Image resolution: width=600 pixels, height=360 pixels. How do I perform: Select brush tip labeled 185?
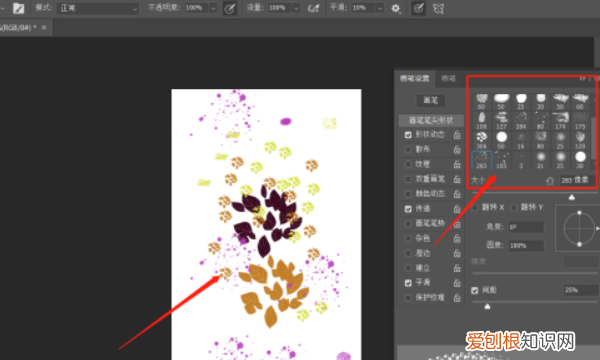point(501,160)
